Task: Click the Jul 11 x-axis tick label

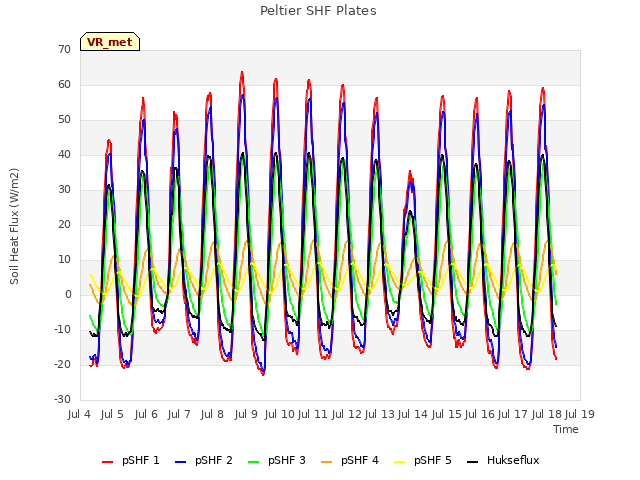Action: pos(313,414)
